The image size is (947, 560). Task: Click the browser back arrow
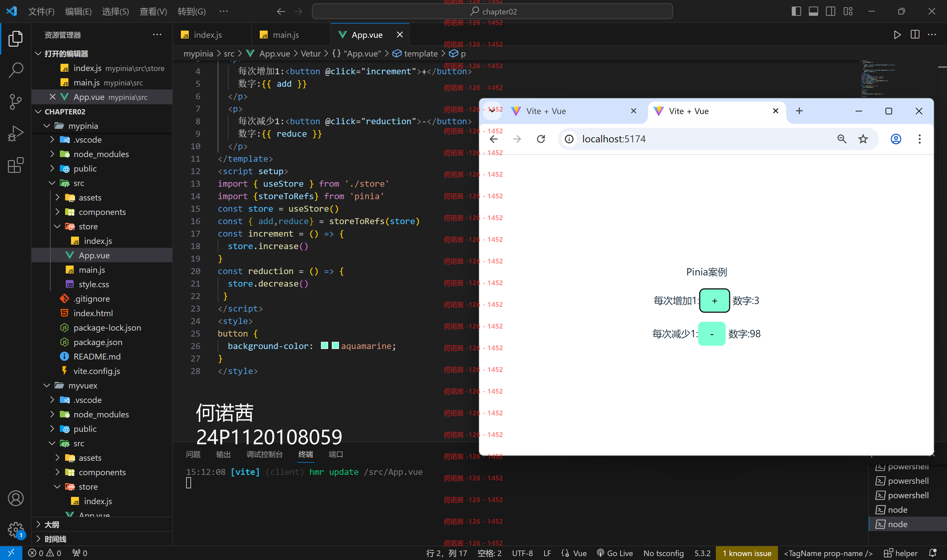(x=494, y=139)
